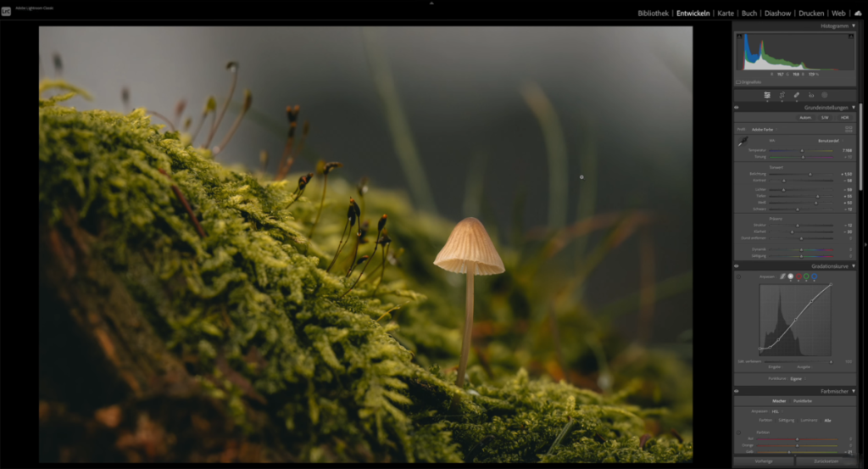
Task: Open the Benutzerdef. white balance dropdown
Action: point(831,141)
